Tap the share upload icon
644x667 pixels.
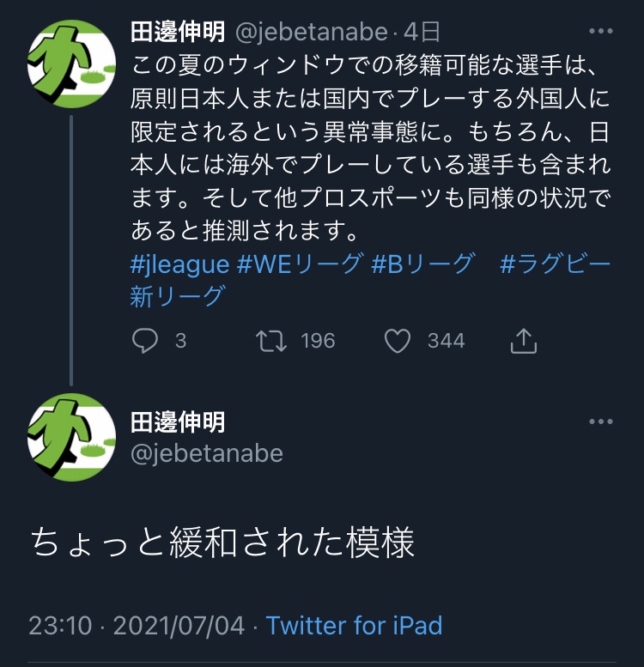(523, 341)
